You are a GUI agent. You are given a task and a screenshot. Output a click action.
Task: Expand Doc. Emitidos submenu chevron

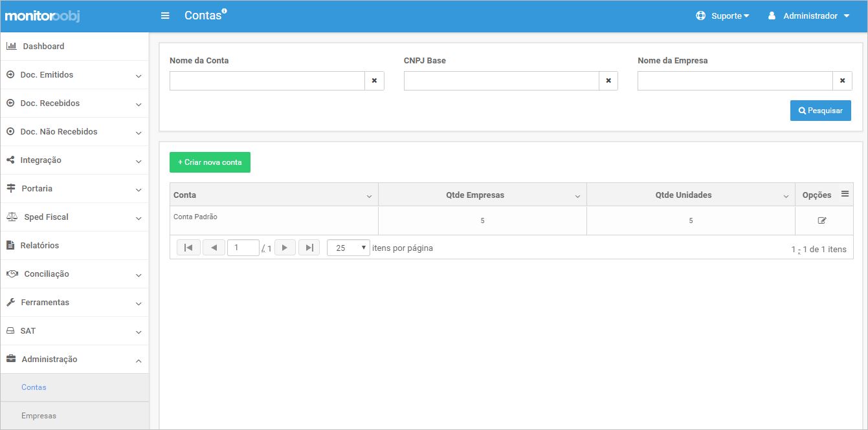pos(139,76)
